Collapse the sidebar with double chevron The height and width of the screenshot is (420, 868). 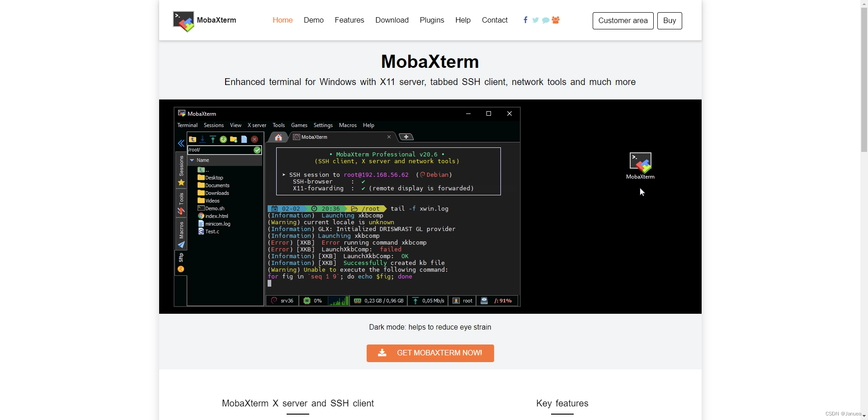click(x=181, y=143)
